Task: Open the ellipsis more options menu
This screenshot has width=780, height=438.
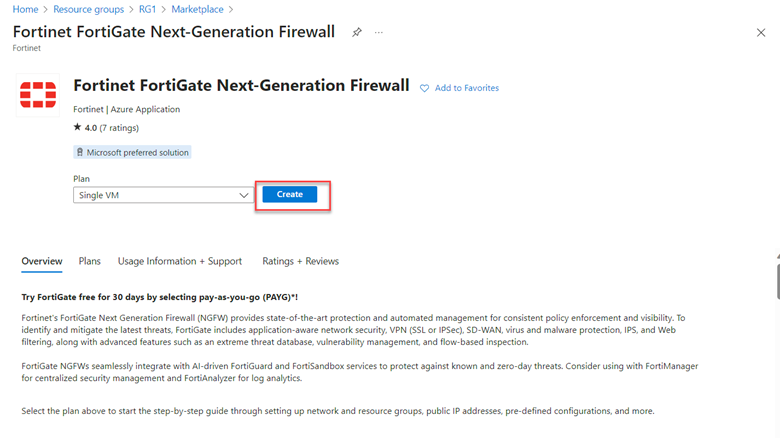Action: click(379, 32)
